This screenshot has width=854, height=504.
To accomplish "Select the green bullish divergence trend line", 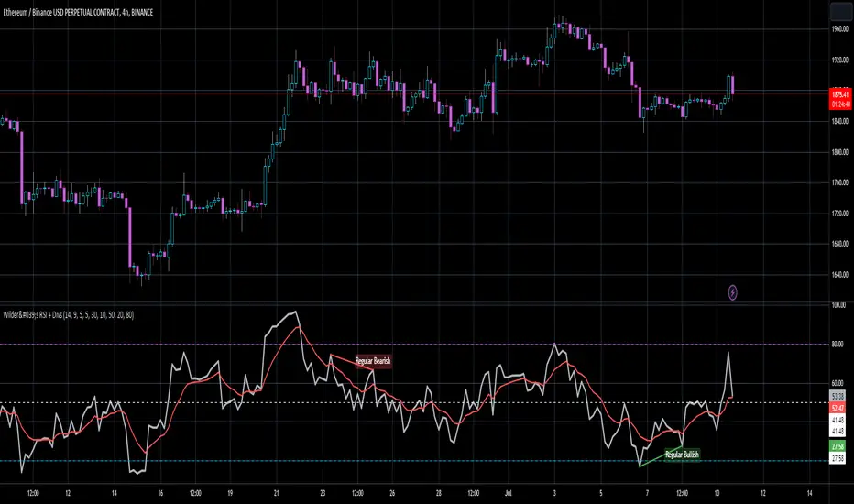I will click(661, 457).
